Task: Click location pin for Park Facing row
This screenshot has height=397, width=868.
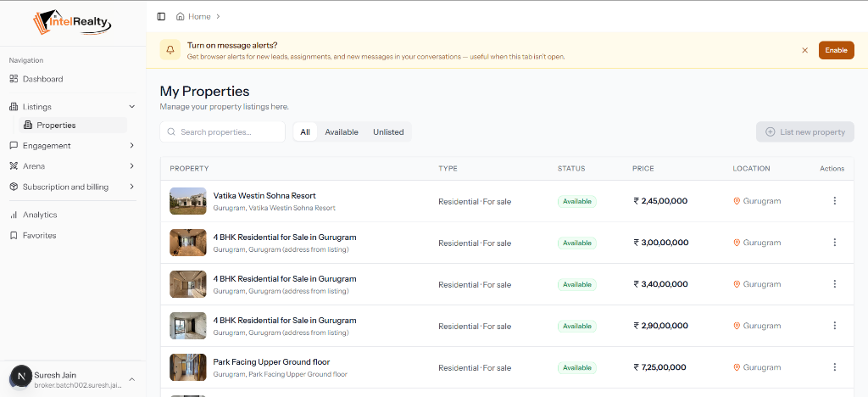Action: pyautogui.click(x=737, y=367)
